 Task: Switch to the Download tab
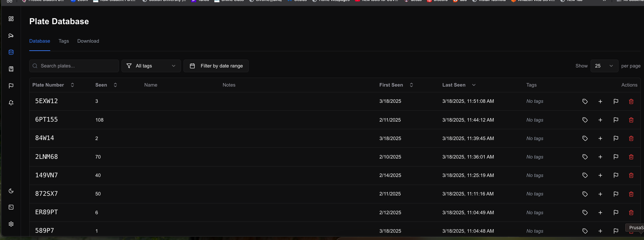coord(88,41)
